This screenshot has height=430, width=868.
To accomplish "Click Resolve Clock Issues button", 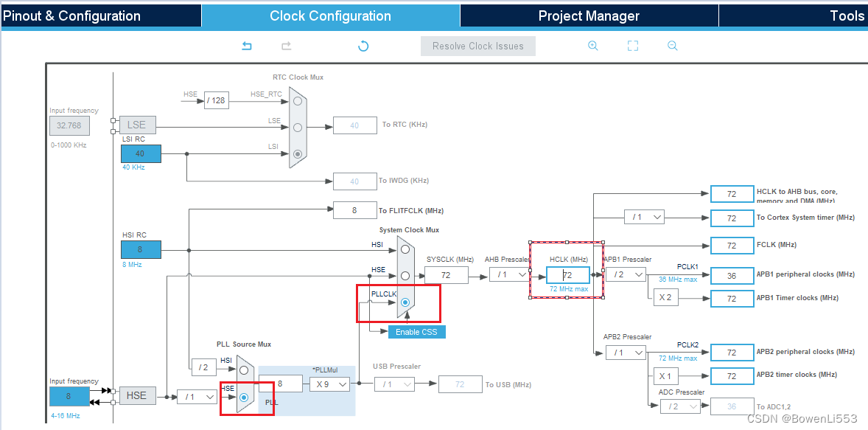I will coord(478,46).
